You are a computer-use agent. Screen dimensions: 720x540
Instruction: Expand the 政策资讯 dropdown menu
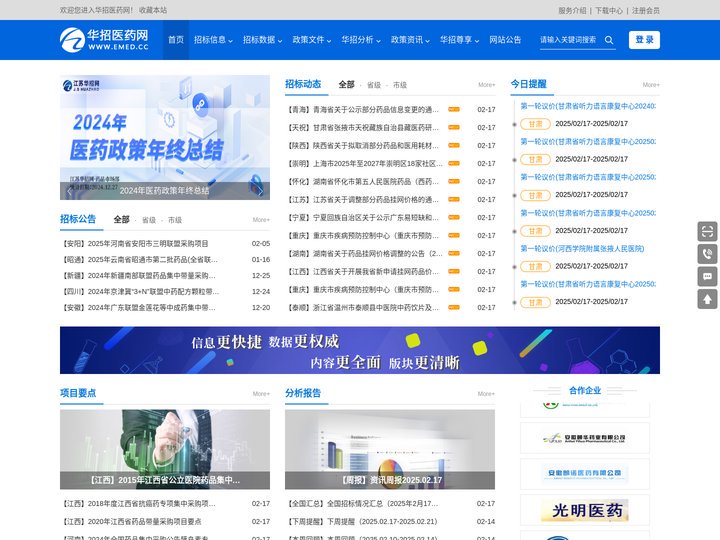[410, 40]
